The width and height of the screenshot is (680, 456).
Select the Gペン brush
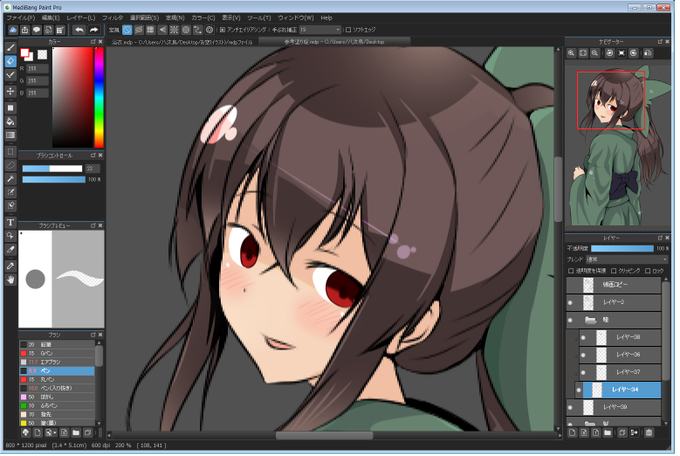[x=57, y=354]
